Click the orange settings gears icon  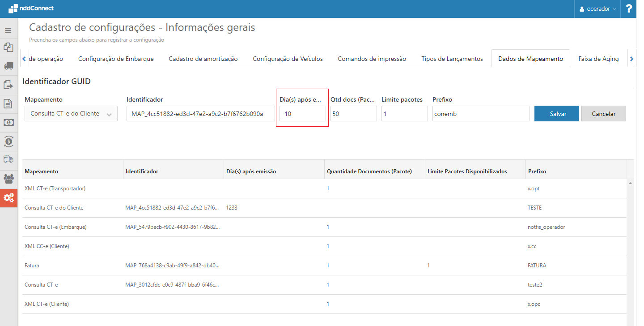click(8, 197)
